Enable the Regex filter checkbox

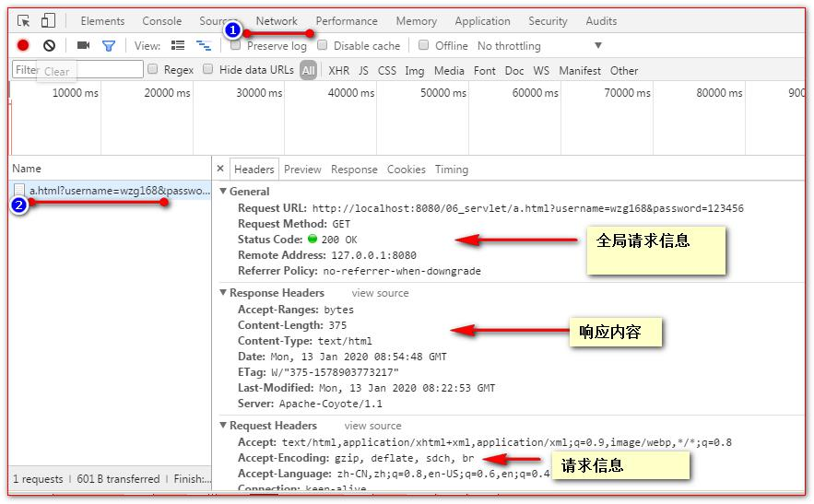[153, 69]
